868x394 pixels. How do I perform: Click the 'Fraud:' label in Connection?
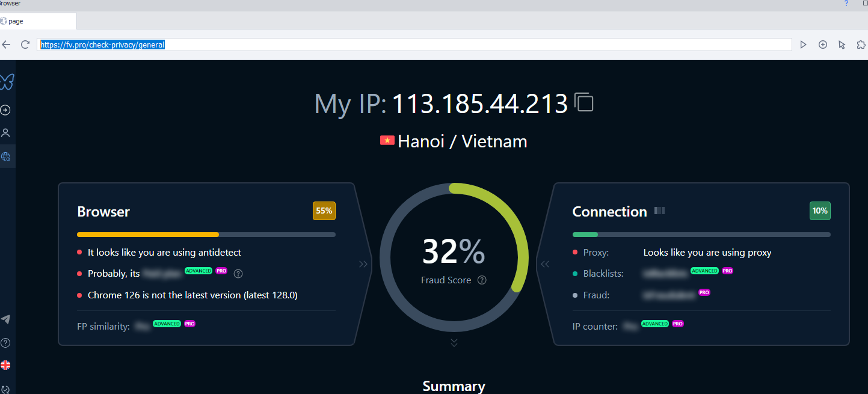coord(596,295)
